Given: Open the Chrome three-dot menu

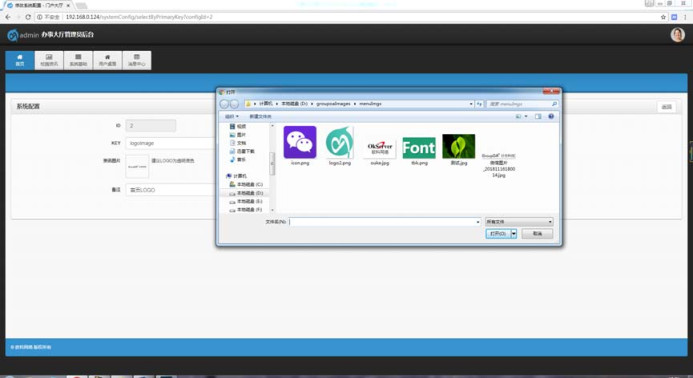Looking at the screenshot, I should point(685,17).
